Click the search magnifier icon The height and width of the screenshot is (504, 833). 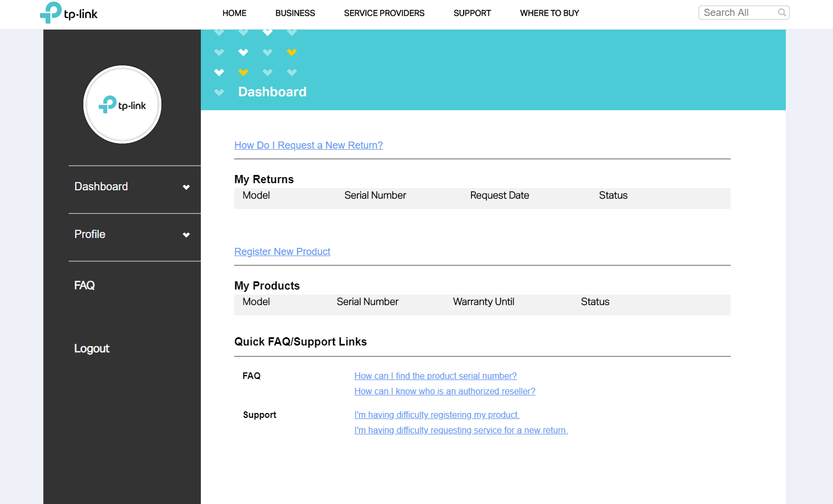(782, 13)
